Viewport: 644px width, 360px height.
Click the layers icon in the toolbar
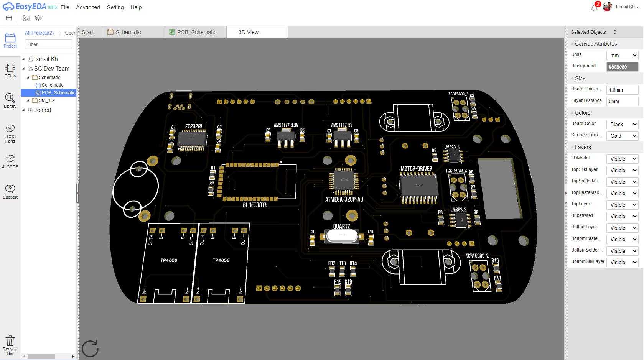38,18
